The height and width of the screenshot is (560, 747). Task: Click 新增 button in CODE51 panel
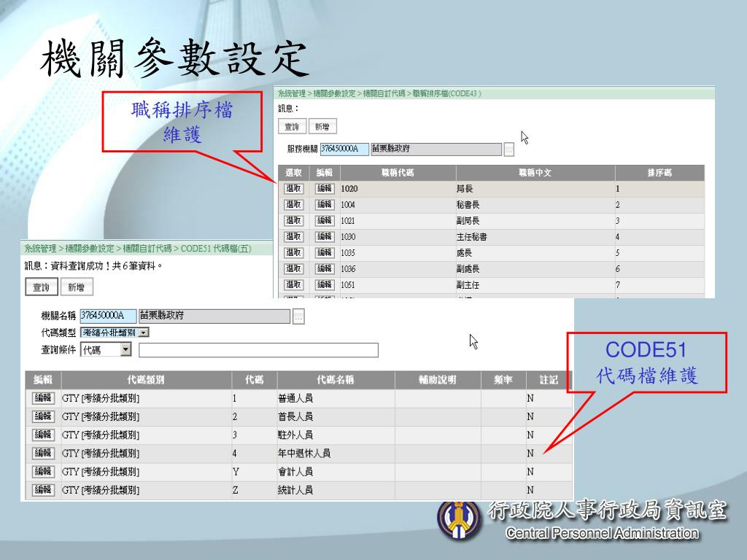pyautogui.click(x=76, y=287)
